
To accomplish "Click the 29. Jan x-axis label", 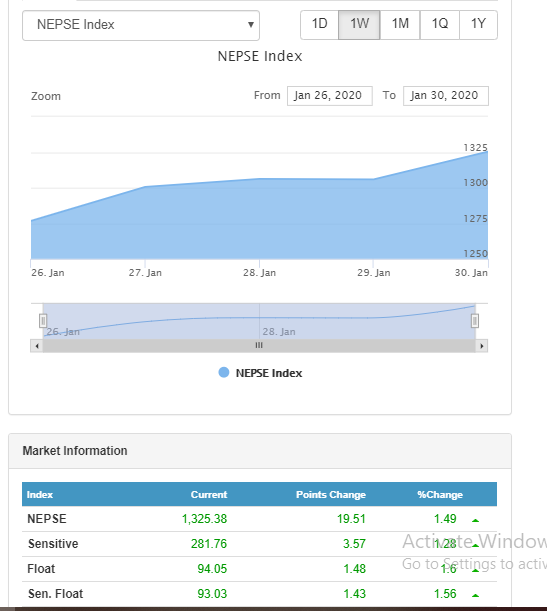I will pos(374,273).
